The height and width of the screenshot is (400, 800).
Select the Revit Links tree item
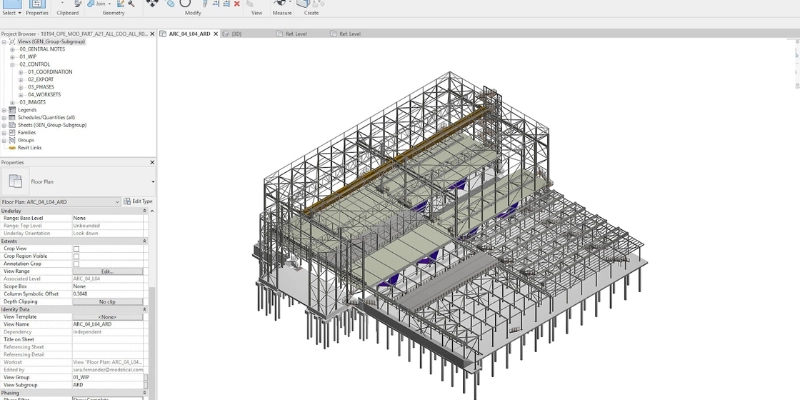point(30,147)
